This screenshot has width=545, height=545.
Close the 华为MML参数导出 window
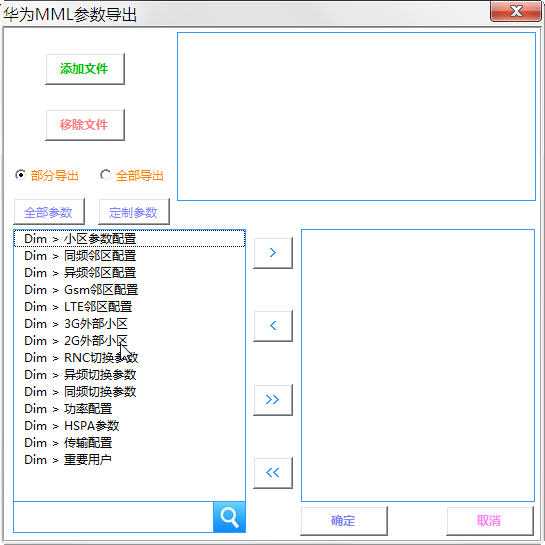516,11
